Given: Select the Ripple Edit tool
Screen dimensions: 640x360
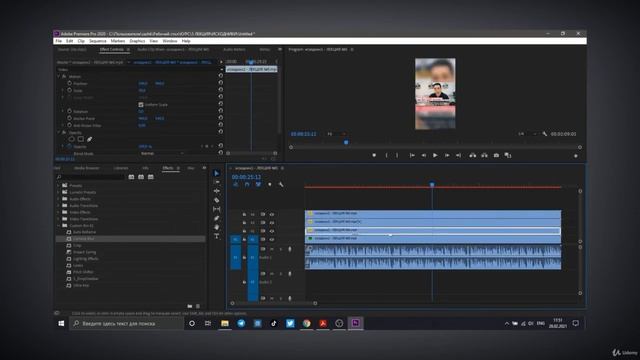Looking at the screenshot, I should coord(216,191).
